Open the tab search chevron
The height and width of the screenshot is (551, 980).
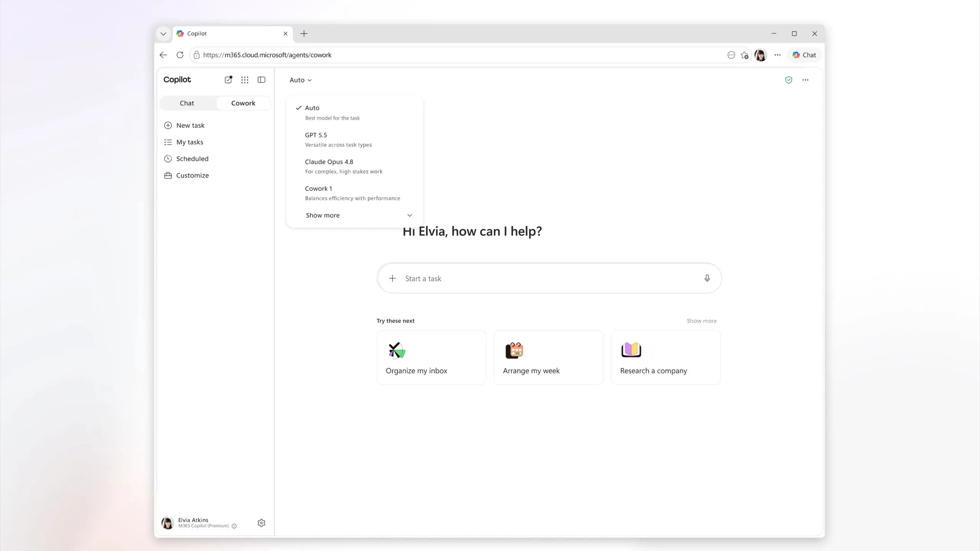tap(163, 34)
